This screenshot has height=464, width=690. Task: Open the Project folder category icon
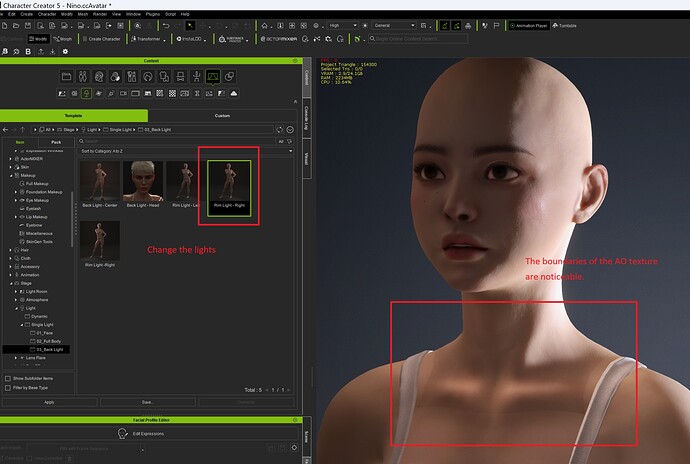(66, 77)
